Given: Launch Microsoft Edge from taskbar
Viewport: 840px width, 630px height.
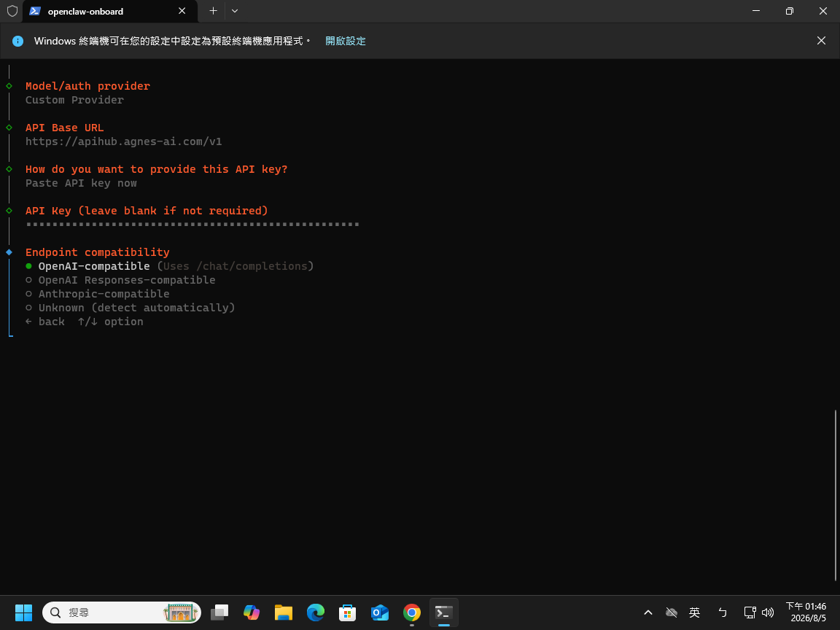Looking at the screenshot, I should tap(316, 612).
